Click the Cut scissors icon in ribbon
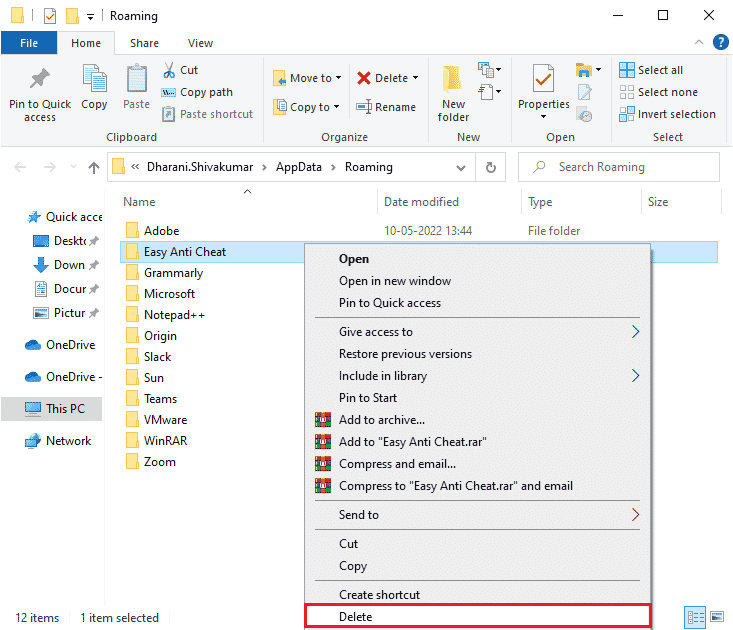The width and height of the screenshot is (733, 630). (169, 70)
